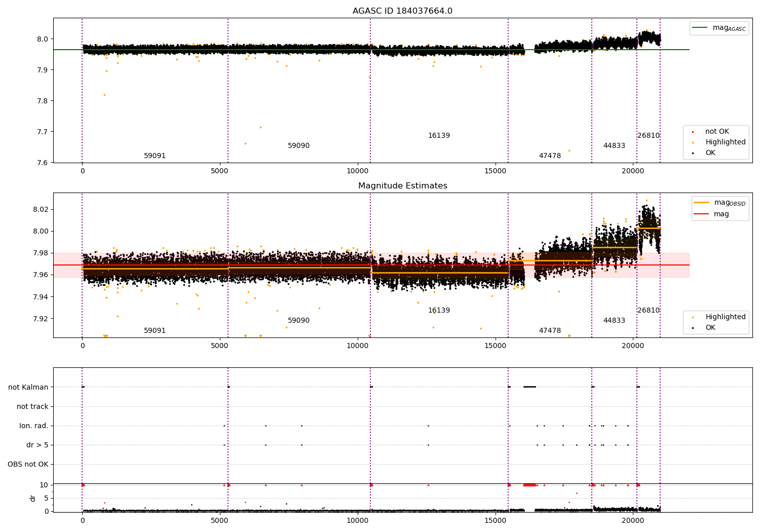Click the 7.96 y-axis tick in Magnitude Estimates
The height and width of the screenshot is (532, 760).
[41, 275]
